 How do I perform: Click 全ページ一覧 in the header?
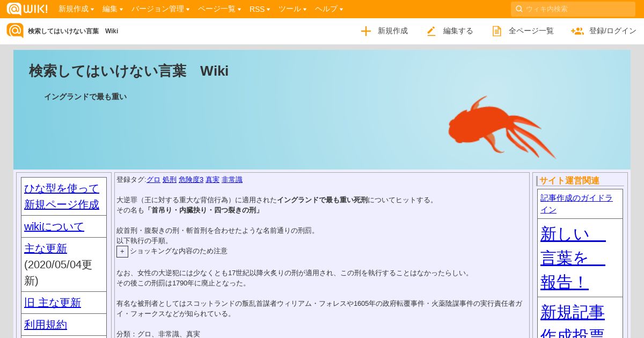531,31
